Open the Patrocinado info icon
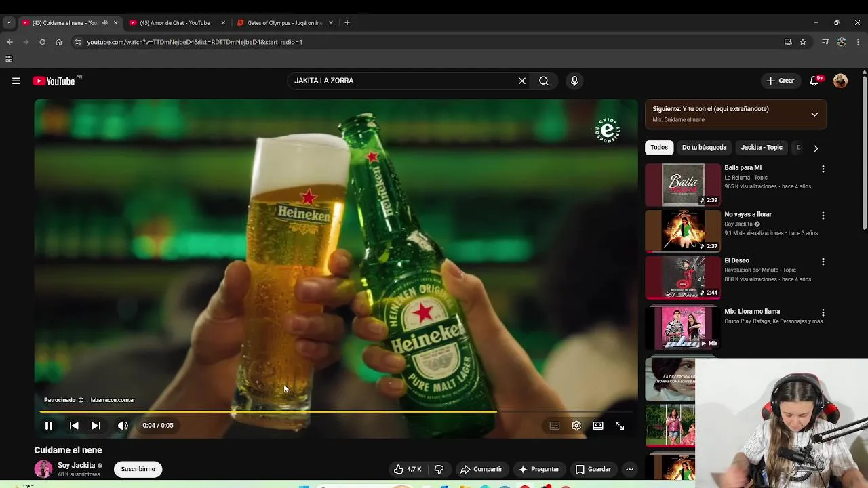This screenshot has width=868, height=488. [x=81, y=400]
